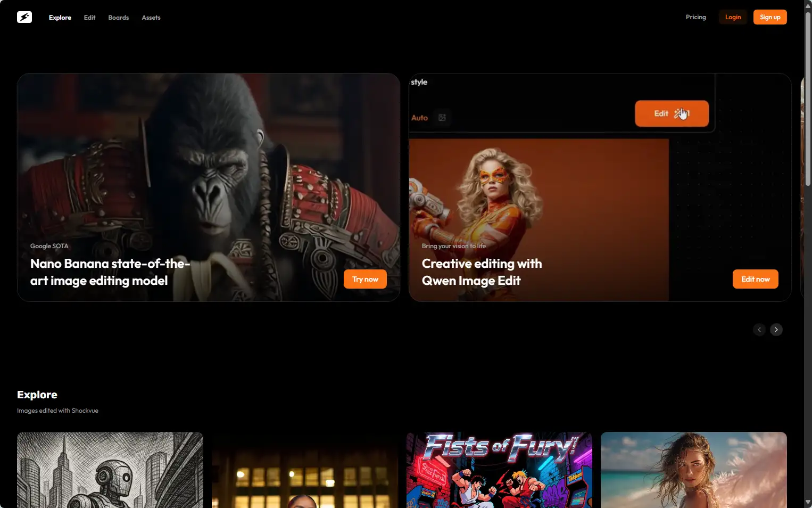812x508 pixels.
Task: Click the Qwen Image Edit headline
Action: coord(482,272)
